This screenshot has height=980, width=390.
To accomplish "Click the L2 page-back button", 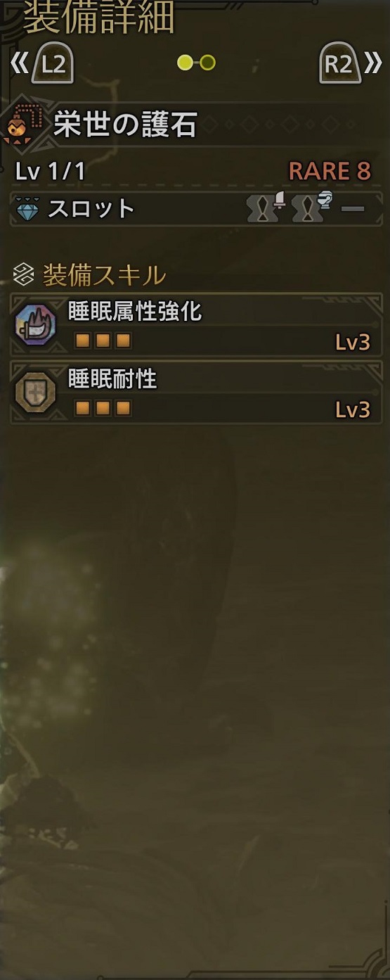I will click(53, 64).
